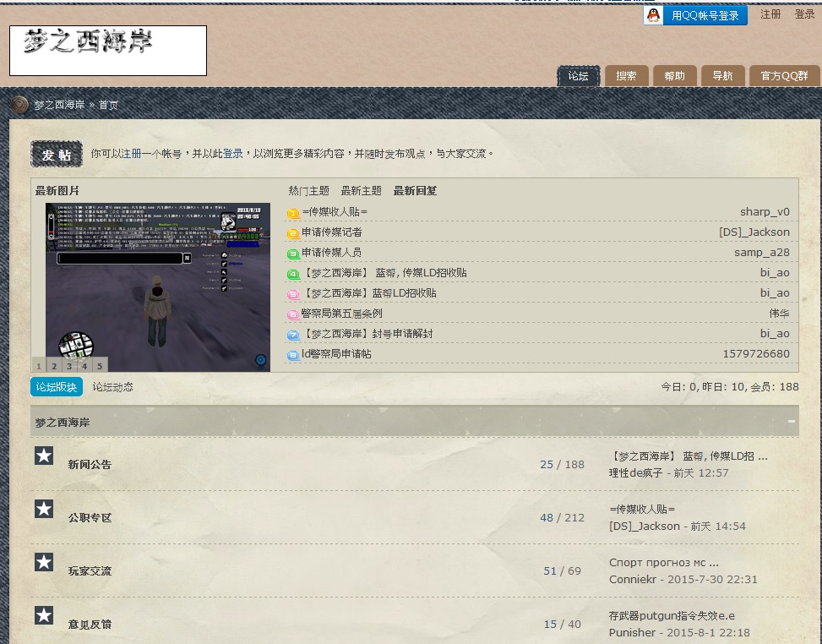Switch to 热门主题 list tab

(x=308, y=191)
